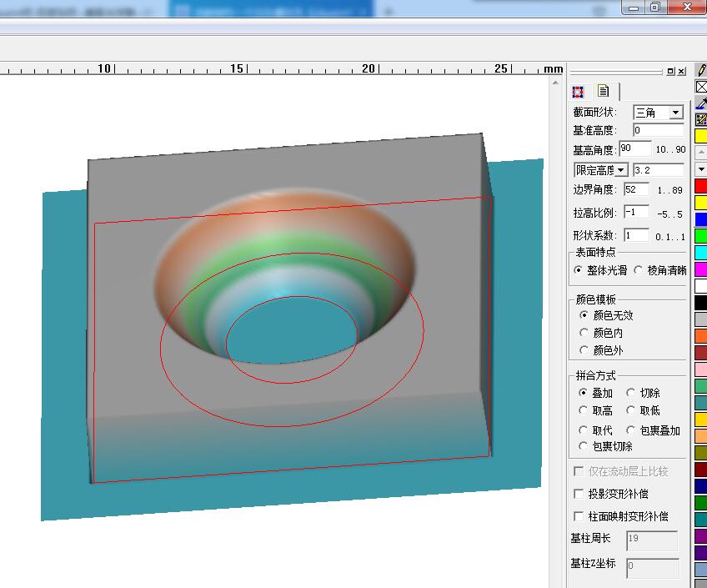Pick the magenta palette swatch
Image resolution: width=707 pixels, height=588 pixels.
[701, 269]
